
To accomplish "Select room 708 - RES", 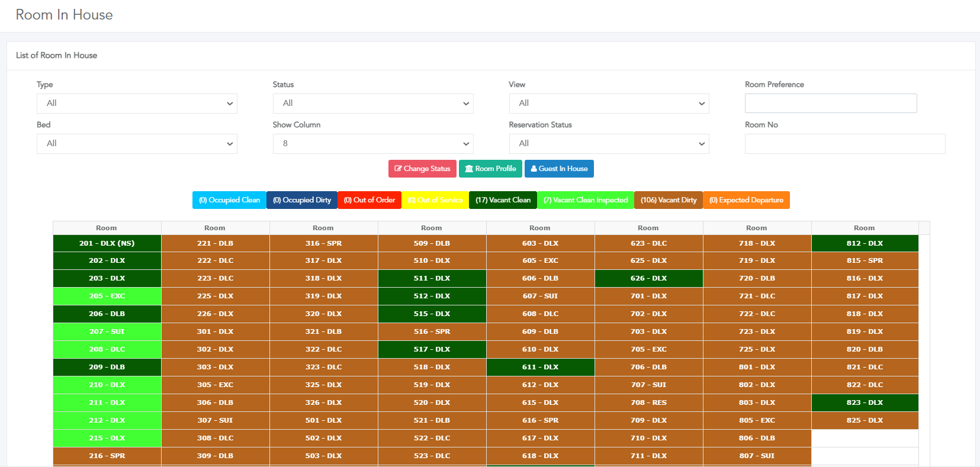I will click(649, 402).
